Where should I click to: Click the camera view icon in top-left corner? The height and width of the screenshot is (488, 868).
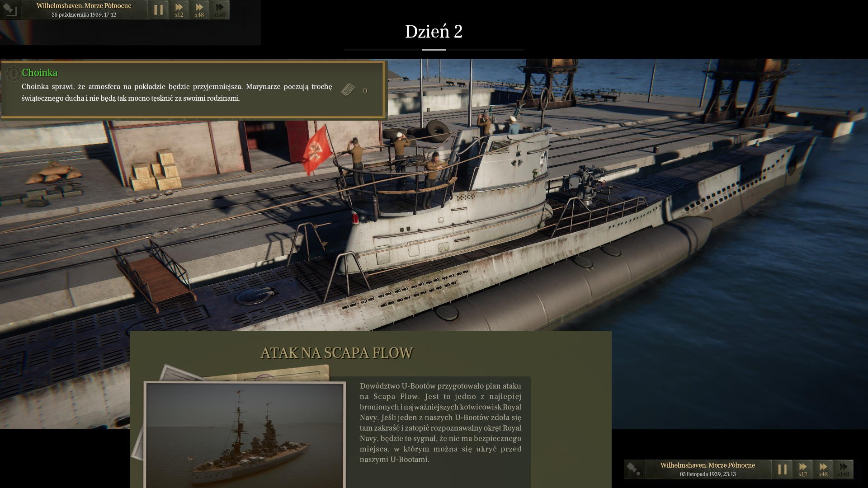point(10,9)
